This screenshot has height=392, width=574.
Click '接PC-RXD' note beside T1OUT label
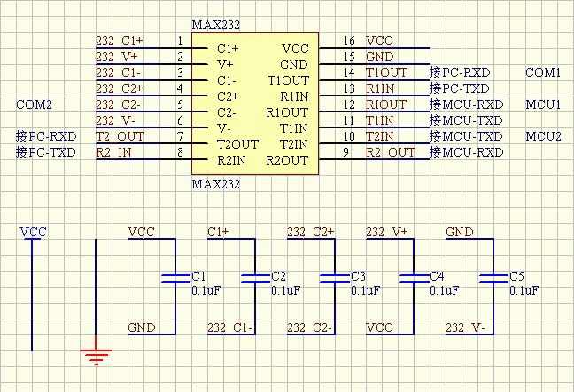tap(460, 73)
